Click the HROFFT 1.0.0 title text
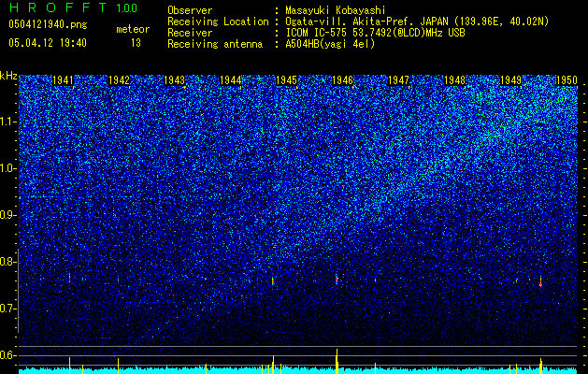The height and width of the screenshot is (374, 588). (73, 7)
